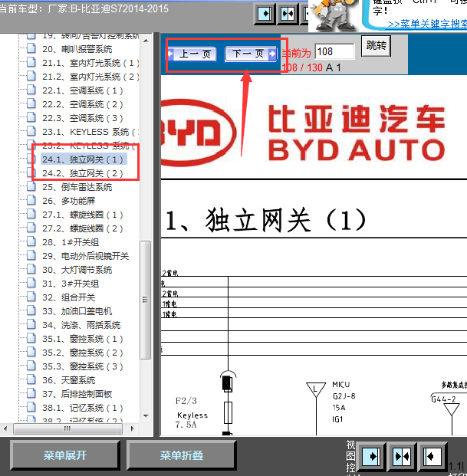
Task: Open 29、电动外后视镜开关
Action: [x=86, y=256]
